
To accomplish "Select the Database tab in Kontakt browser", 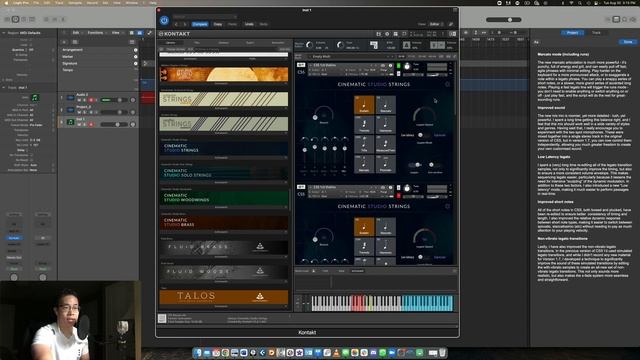I will pos(223,42).
